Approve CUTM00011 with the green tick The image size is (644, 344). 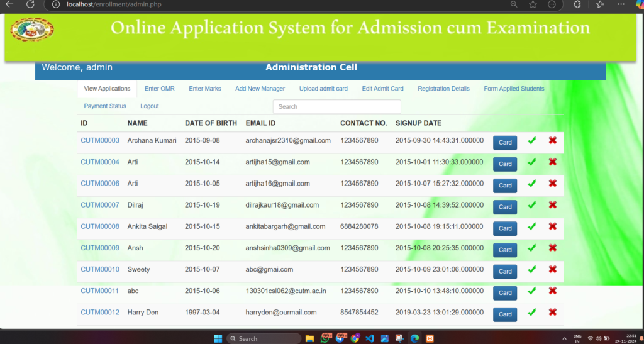point(532,291)
